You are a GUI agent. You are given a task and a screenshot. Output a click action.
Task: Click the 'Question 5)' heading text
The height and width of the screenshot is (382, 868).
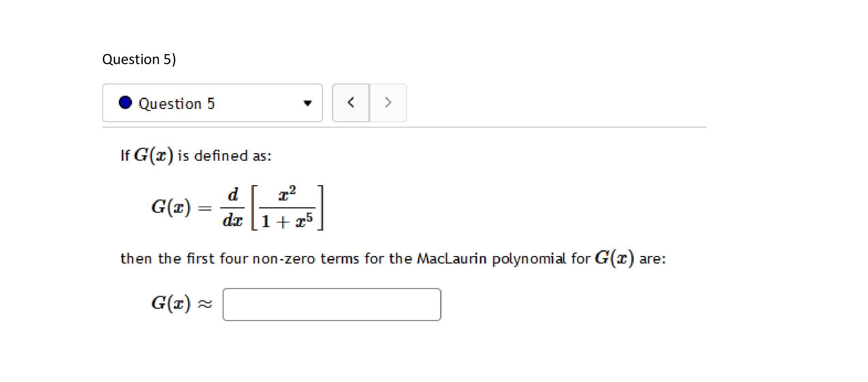pos(139,59)
